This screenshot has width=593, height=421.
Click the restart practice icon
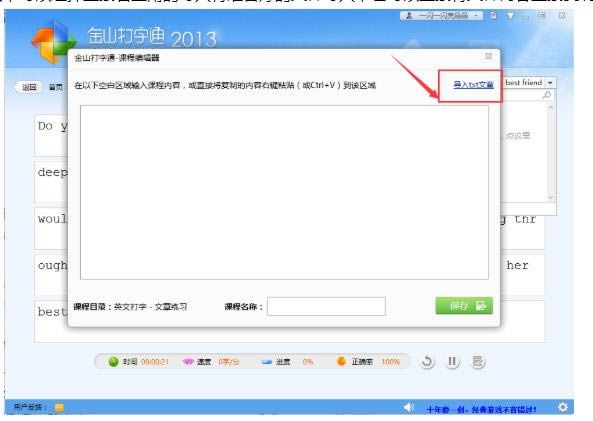[x=427, y=362]
